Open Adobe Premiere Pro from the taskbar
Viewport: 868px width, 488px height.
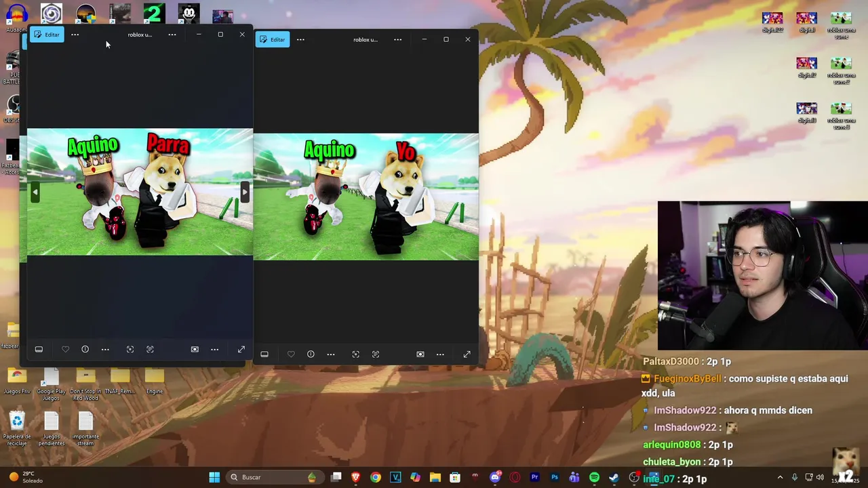click(534, 477)
